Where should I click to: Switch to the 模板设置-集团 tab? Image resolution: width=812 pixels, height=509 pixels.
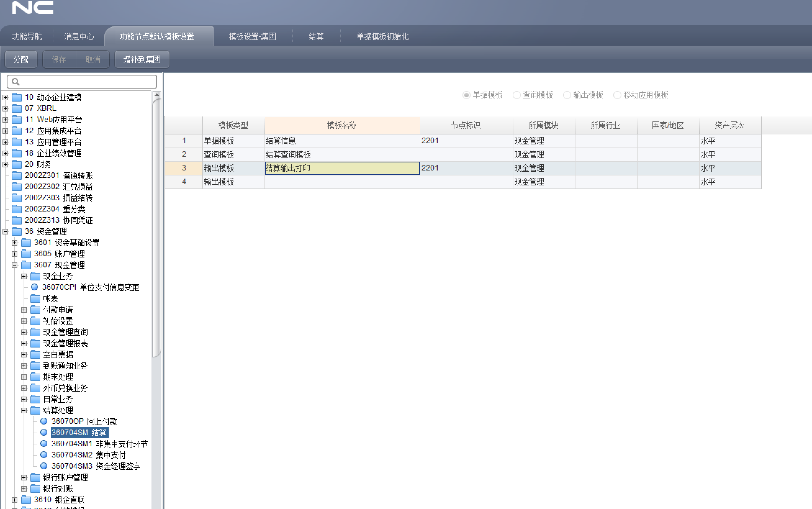point(252,36)
